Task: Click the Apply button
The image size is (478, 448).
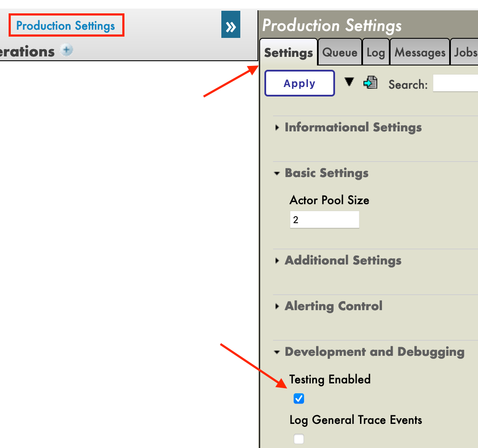Action: (x=299, y=83)
